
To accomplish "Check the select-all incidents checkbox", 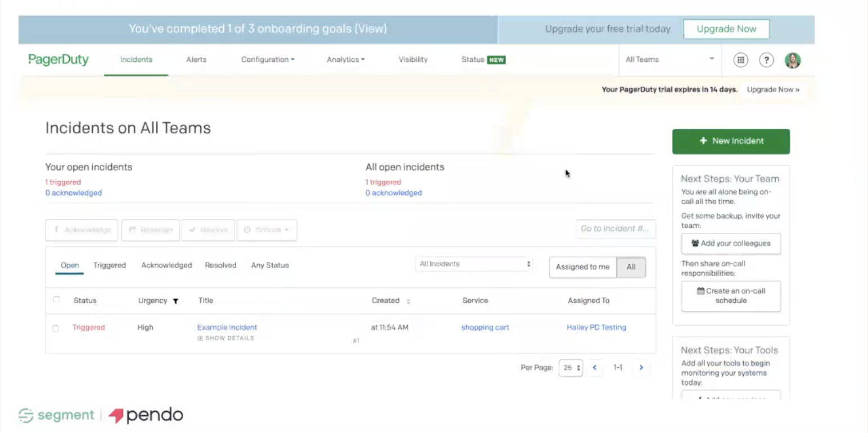I will (56, 300).
